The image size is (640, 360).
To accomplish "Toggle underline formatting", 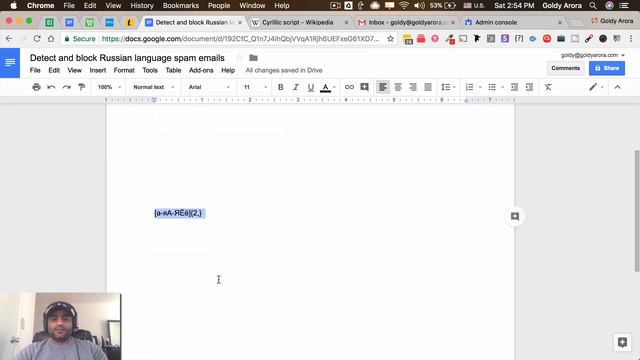I will (x=311, y=87).
